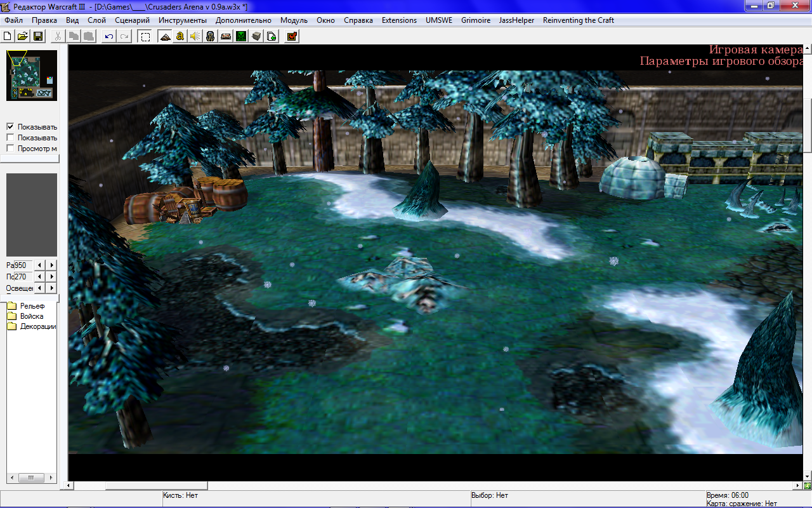Open the Вид menu
Screen dimensions: 812x508
click(x=72, y=20)
